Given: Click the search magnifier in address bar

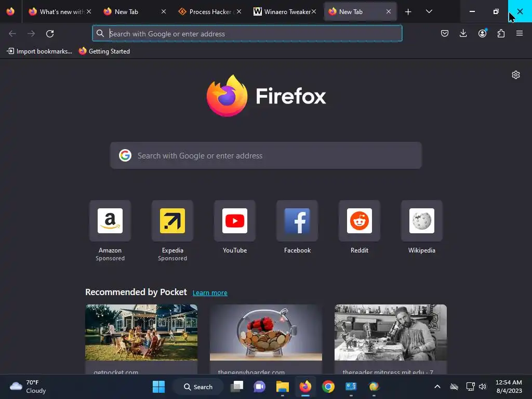Looking at the screenshot, I should 100,34.
